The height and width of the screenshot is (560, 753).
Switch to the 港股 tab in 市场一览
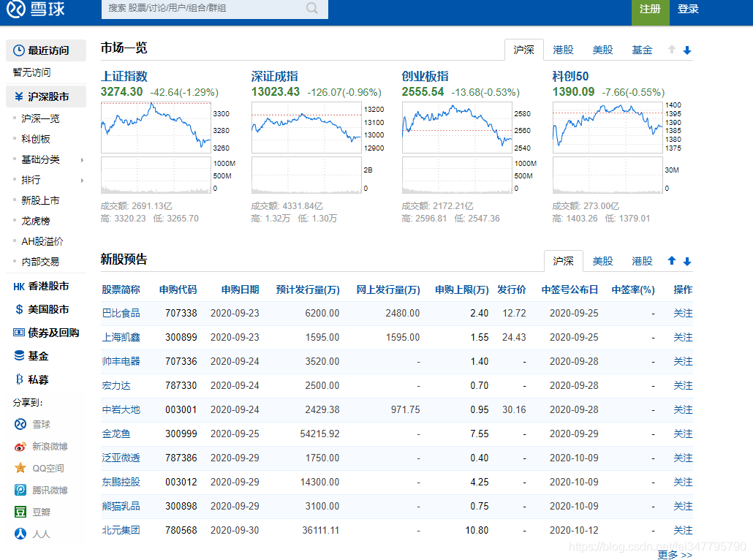[562, 50]
